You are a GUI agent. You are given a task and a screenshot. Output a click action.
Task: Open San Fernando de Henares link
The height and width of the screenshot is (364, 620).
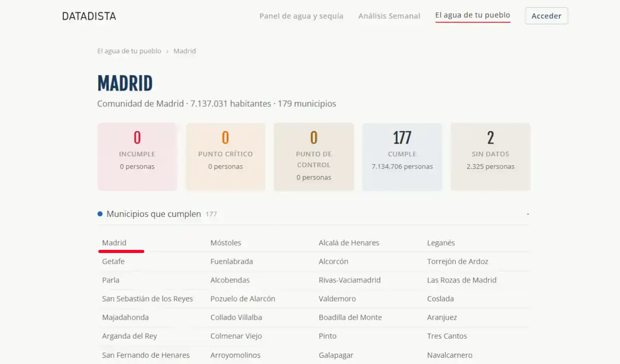(x=146, y=355)
